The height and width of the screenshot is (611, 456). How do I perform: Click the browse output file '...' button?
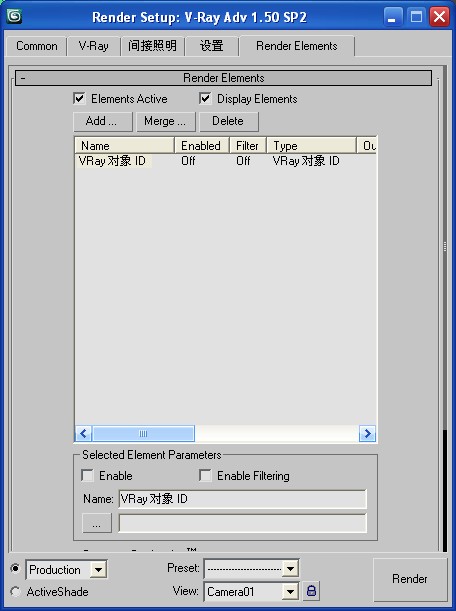(97, 523)
